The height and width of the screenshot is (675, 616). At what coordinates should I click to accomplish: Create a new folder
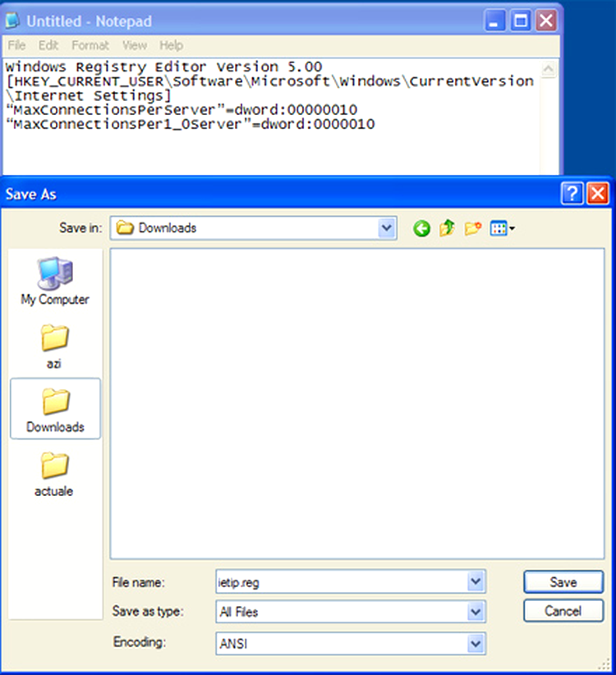pyautogui.click(x=472, y=228)
